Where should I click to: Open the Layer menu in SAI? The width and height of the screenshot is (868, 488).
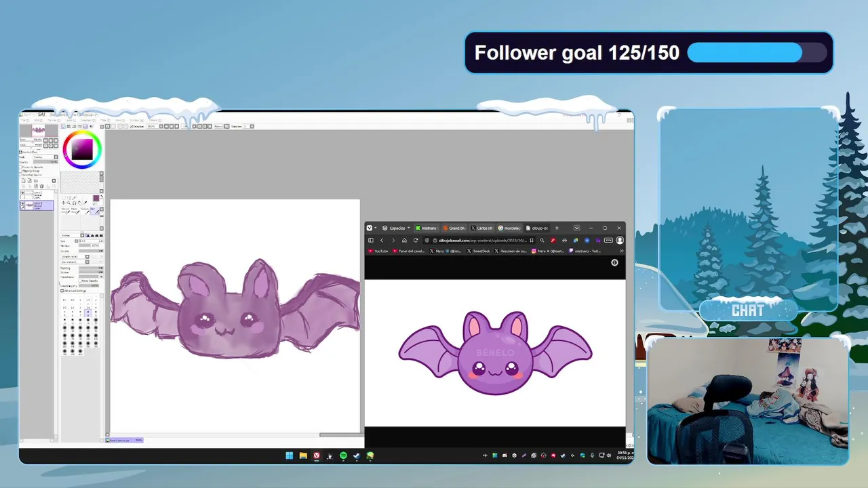pyautogui.click(x=71, y=120)
